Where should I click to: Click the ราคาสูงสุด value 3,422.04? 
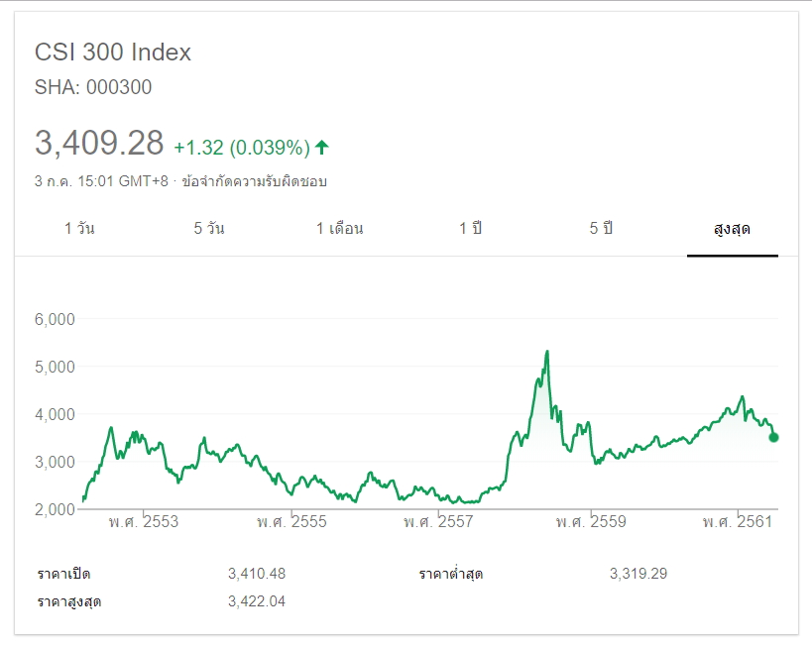tap(257, 600)
